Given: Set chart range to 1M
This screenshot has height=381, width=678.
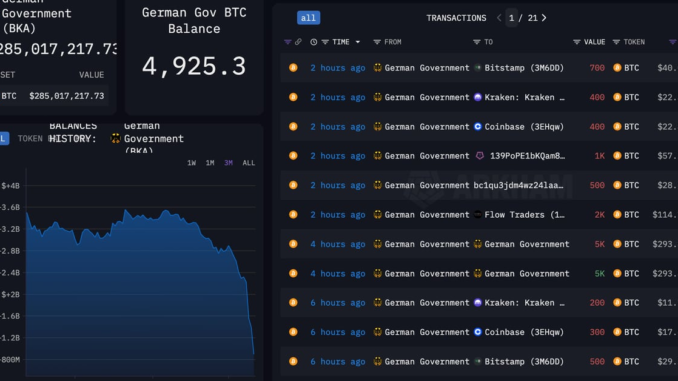Looking at the screenshot, I should 210,163.
